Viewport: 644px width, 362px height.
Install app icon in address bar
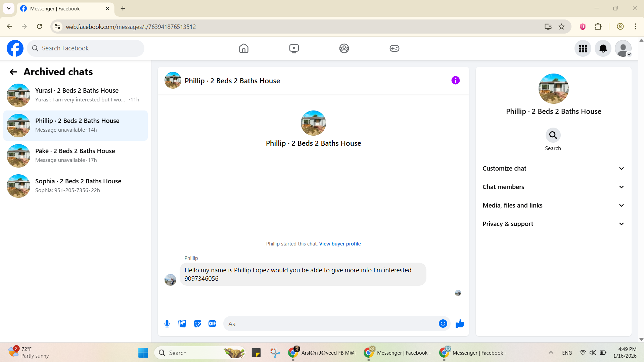pyautogui.click(x=548, y=27)
